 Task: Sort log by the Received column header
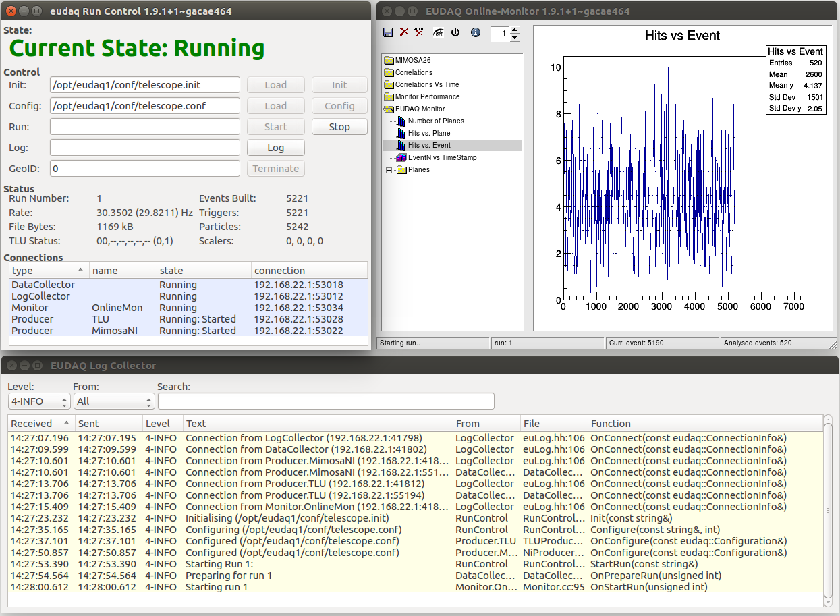41,424
